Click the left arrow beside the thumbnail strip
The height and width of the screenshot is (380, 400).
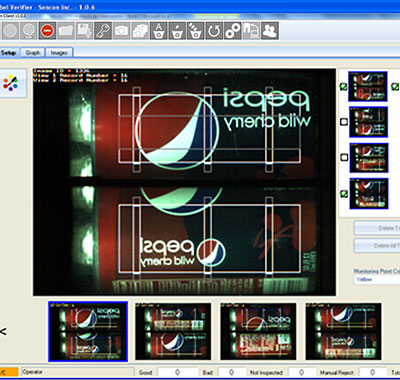3,332
